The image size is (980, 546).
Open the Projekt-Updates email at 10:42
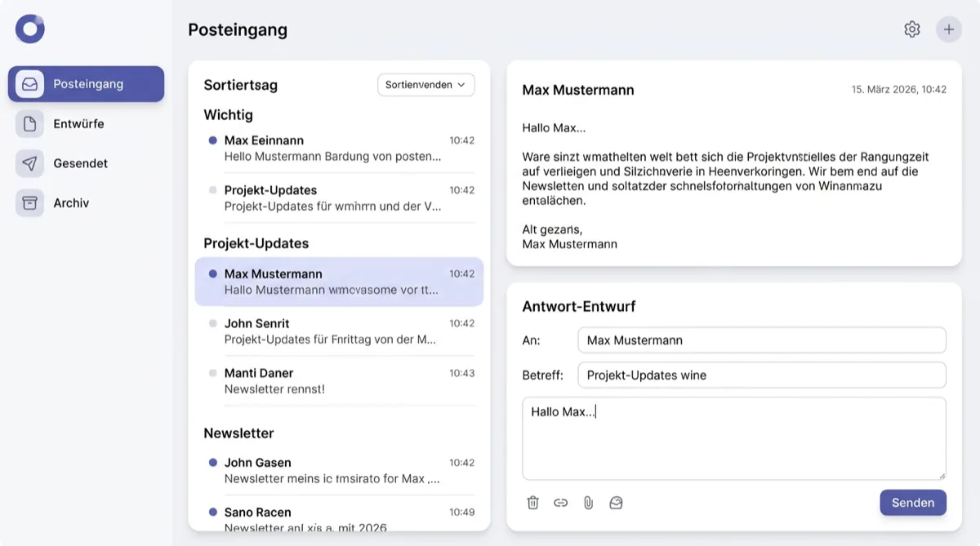tap(339, 198)
